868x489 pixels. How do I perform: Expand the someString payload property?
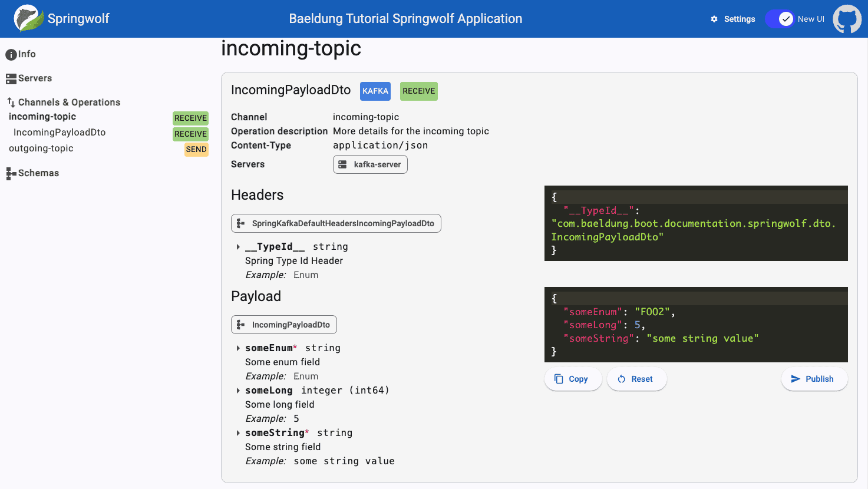coord(238,433)
